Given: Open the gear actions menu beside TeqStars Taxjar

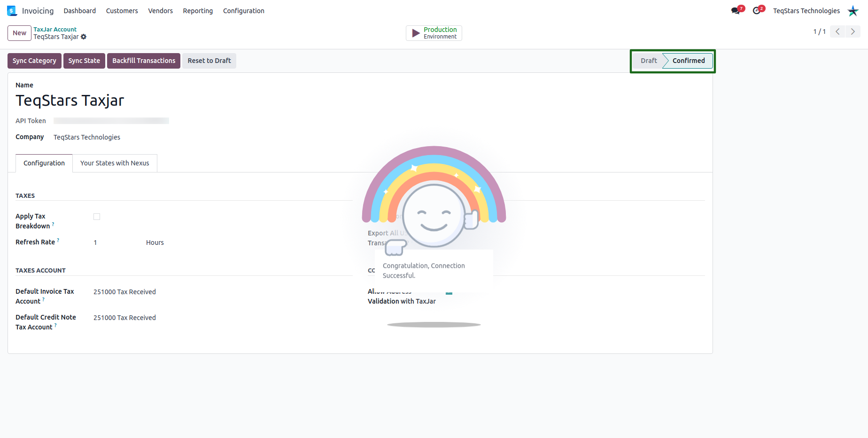Looking at the screenshot, I should (84, 37).
